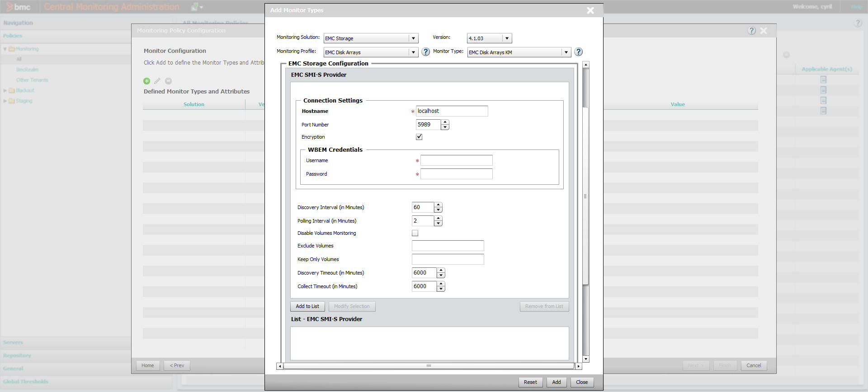Screen dimensions: 868x392
Task: Decrease the Port Number value
Action: (445, 127)
